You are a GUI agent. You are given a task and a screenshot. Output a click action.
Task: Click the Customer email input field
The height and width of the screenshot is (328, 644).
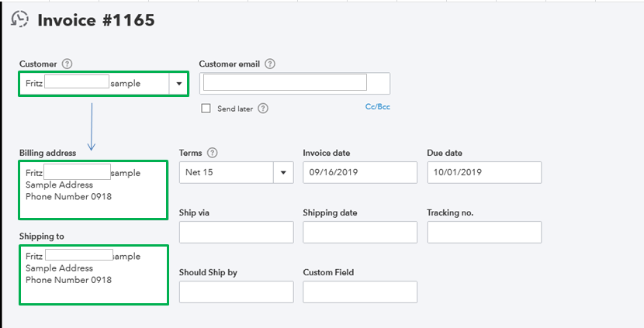pyautogui.click(x=285, y=83)
